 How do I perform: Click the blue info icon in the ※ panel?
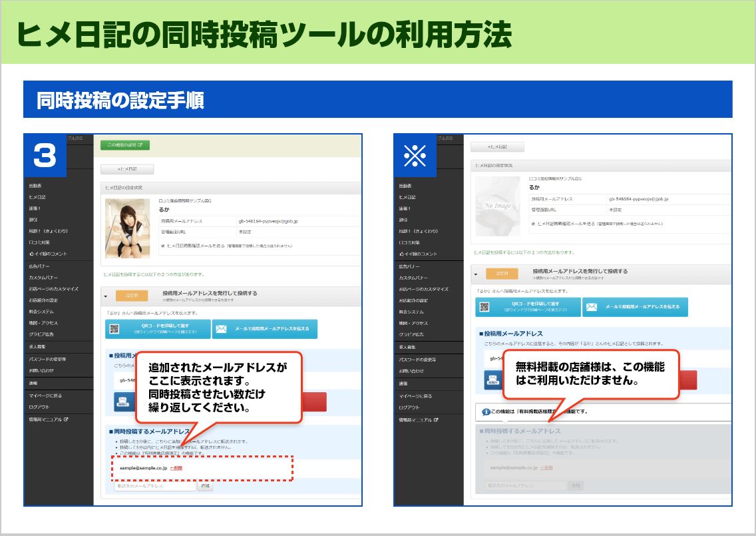[486, 411]
